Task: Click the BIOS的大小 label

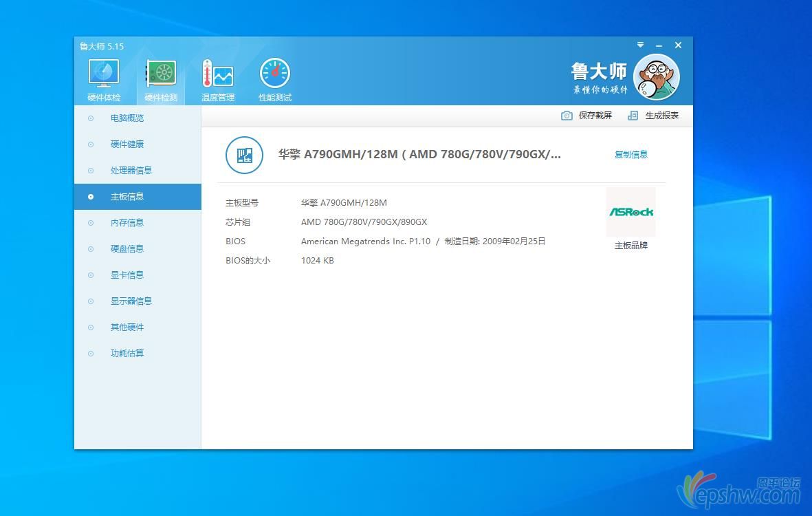Action: [248, 260]
